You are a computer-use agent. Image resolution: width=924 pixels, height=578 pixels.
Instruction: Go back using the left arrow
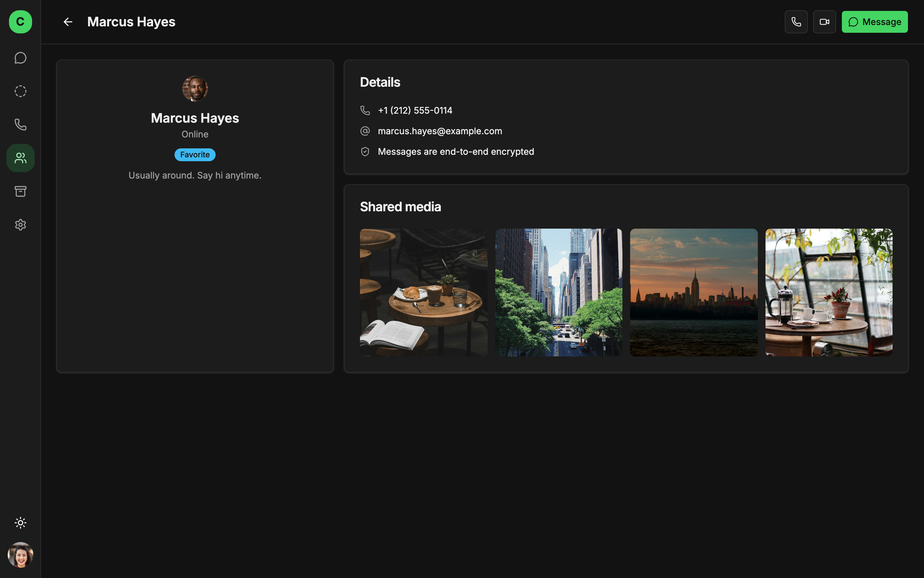pos(68,22)
